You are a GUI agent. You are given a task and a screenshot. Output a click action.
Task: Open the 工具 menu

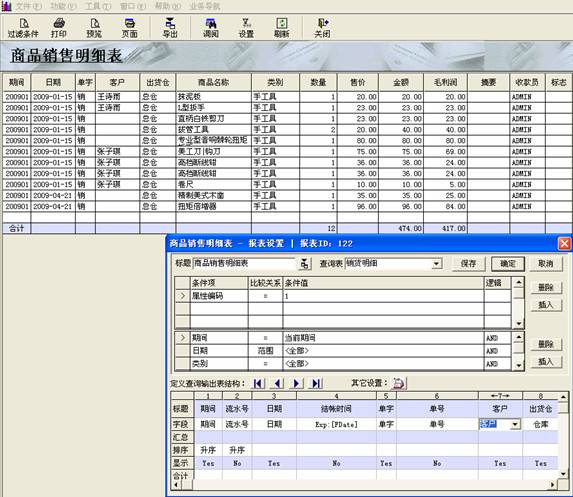coord(98,6)
